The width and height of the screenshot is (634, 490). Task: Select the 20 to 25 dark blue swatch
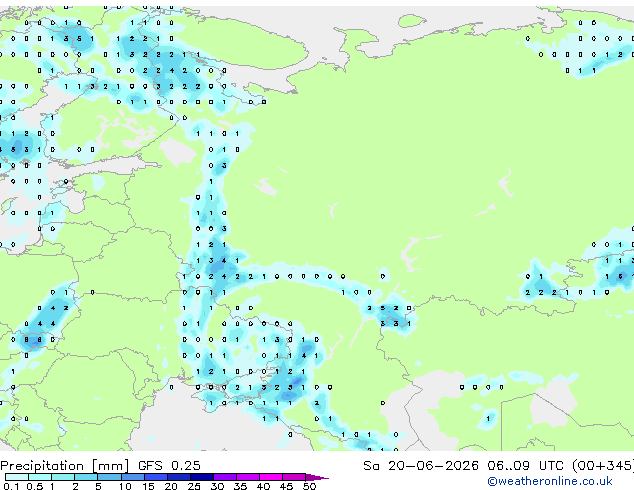pyautogui.click(x=179, y=477)
